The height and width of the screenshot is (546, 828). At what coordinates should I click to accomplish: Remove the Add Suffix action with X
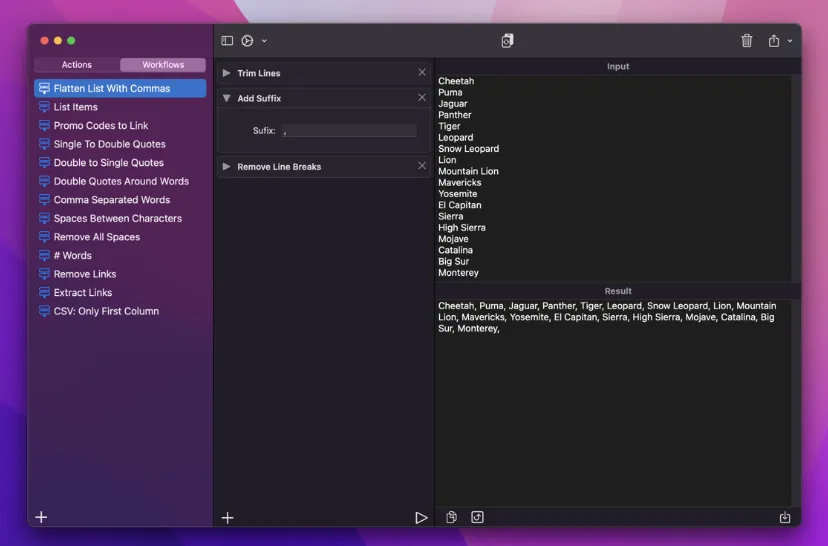tap(422, 98)
